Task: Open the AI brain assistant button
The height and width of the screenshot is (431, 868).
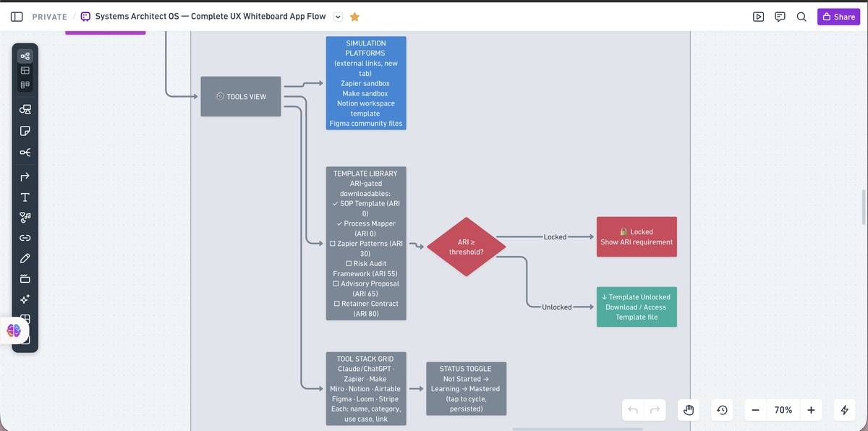Action: tap(14, 330)
